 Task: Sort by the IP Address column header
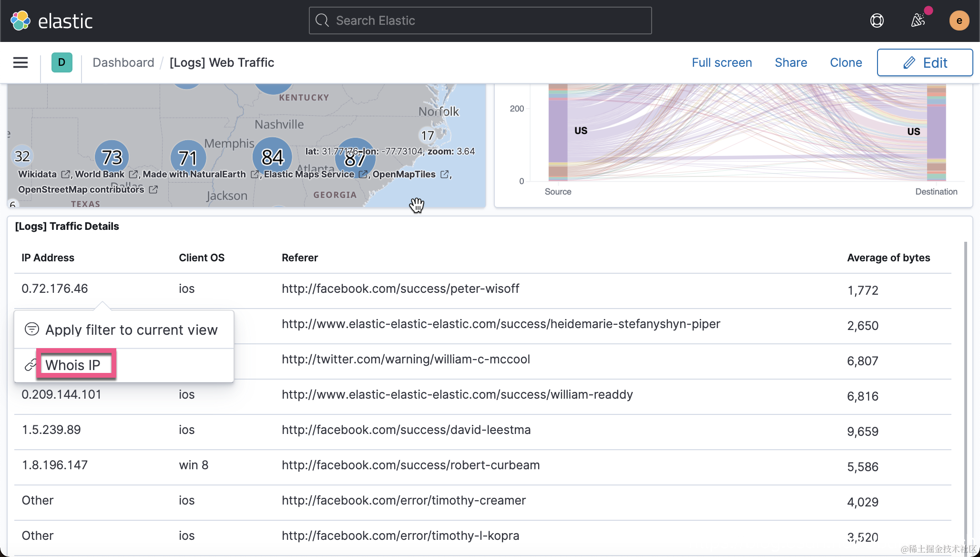[48, 258]
